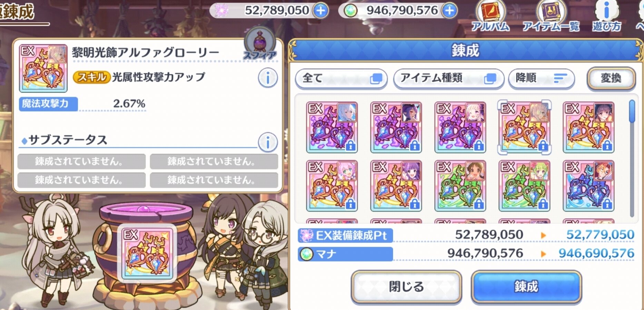Open the 遊び方 how-to-play info icon

coord(607,16)
